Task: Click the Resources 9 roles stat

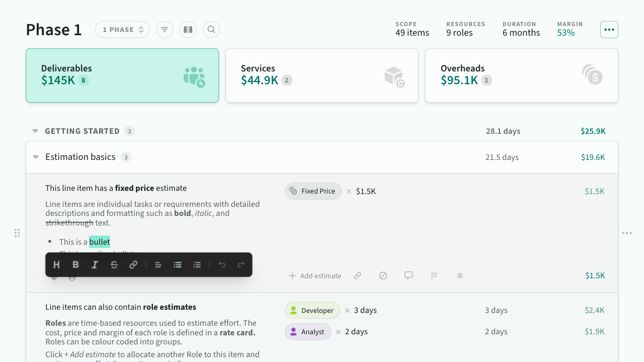Action: 466,29
